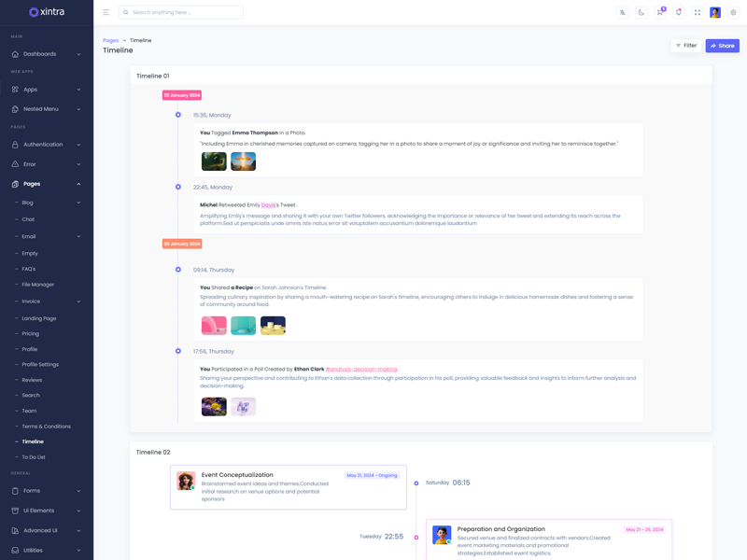747x560 pixels.
Task: Click the xintra logo in sidebar
Action: pos(47,12)
